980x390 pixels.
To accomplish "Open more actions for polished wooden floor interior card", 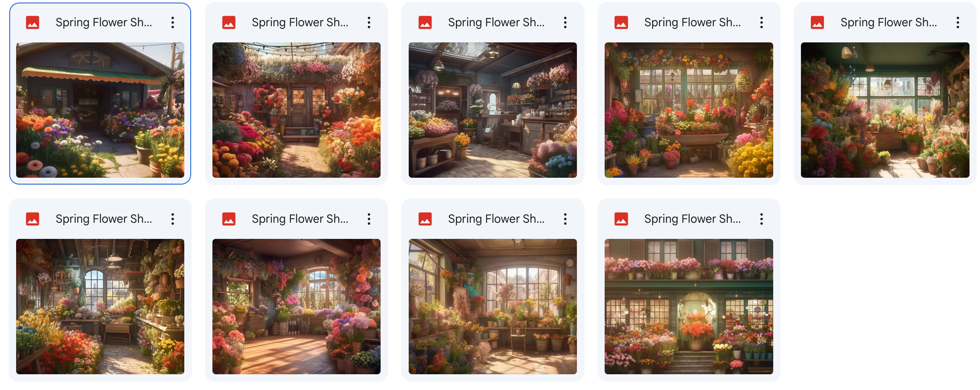I will point(369,219).
